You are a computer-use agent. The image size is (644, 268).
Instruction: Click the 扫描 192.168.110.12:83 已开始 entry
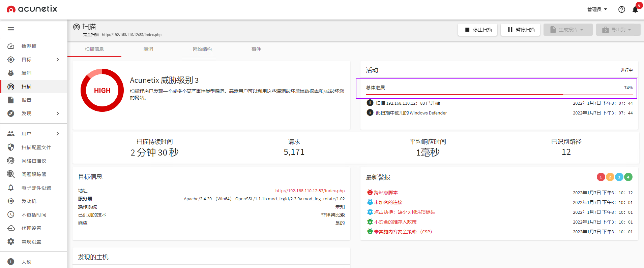[x=408, y=103]
